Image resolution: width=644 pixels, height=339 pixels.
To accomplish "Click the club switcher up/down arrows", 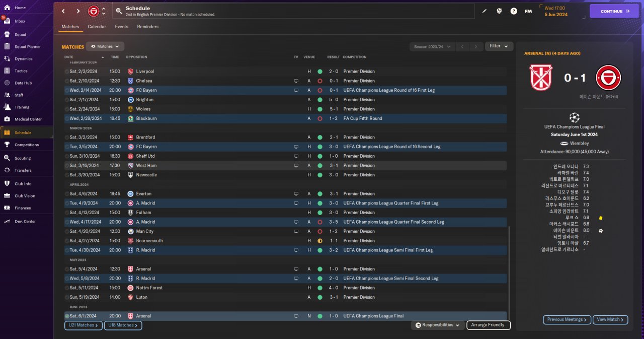I will [104, 11].
